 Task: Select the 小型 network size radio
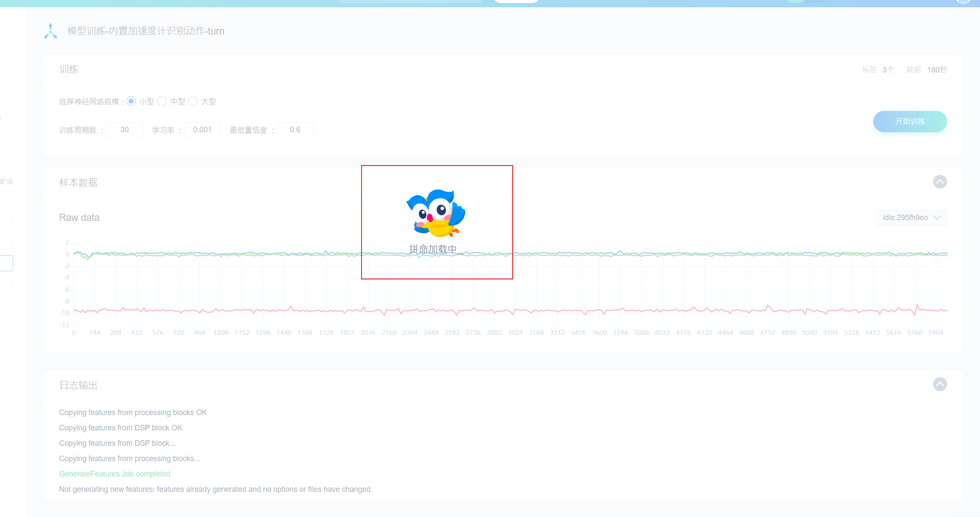[x=131, y=102]
